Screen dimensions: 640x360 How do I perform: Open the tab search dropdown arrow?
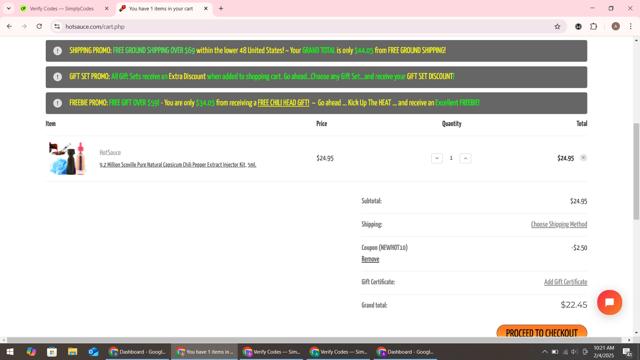[x=9, y=8]
